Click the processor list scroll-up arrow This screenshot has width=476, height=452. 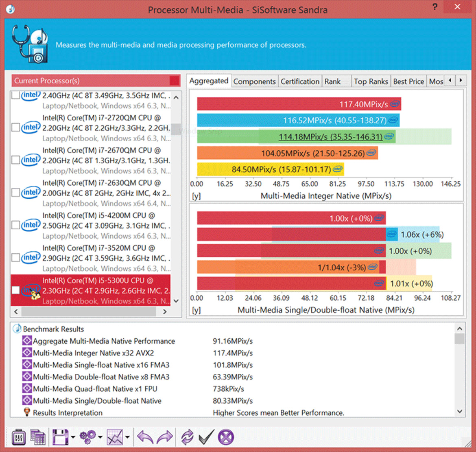[176, 97]
